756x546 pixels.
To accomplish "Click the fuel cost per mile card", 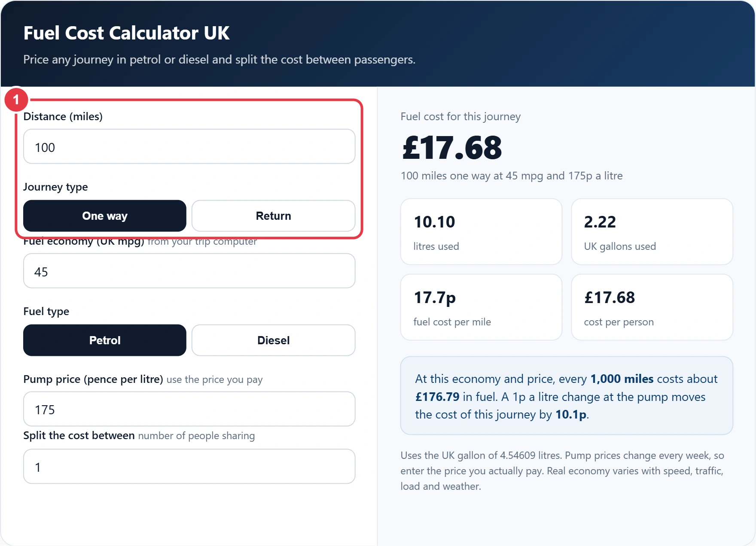I will point(481,307).
